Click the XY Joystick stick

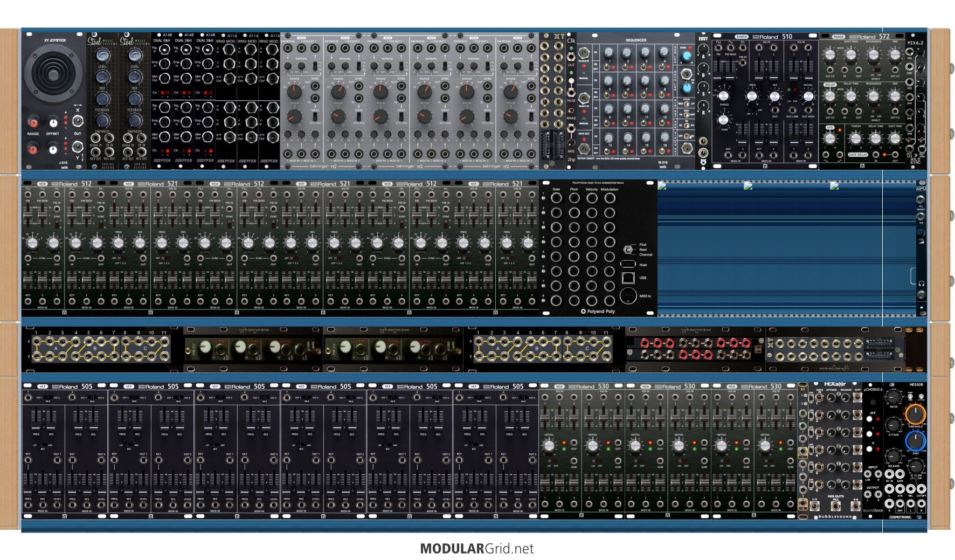coord(53,75)
